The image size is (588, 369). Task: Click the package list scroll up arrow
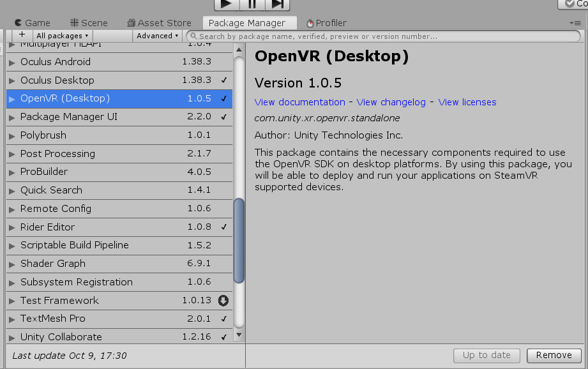(239, 50)
